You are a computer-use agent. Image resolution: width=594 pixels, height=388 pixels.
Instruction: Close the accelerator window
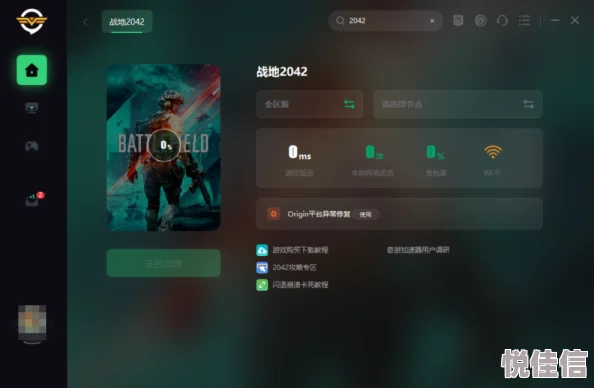click(575, 20)
